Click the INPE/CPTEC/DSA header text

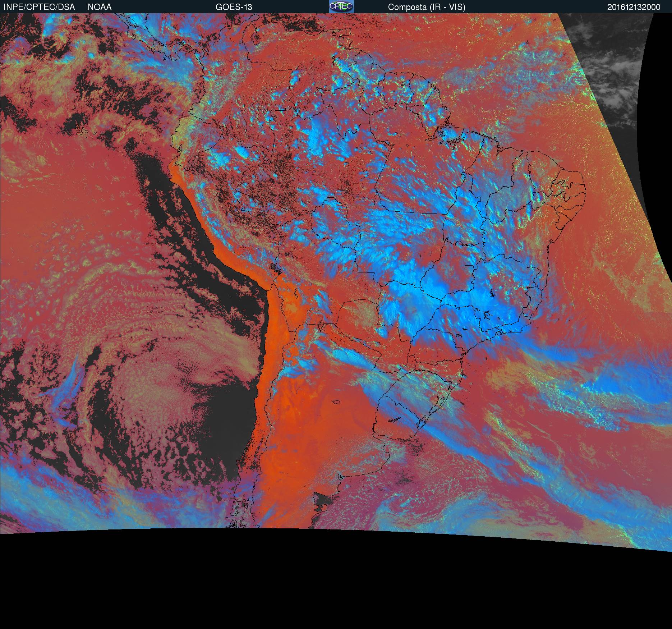click(x=39, y=7)
